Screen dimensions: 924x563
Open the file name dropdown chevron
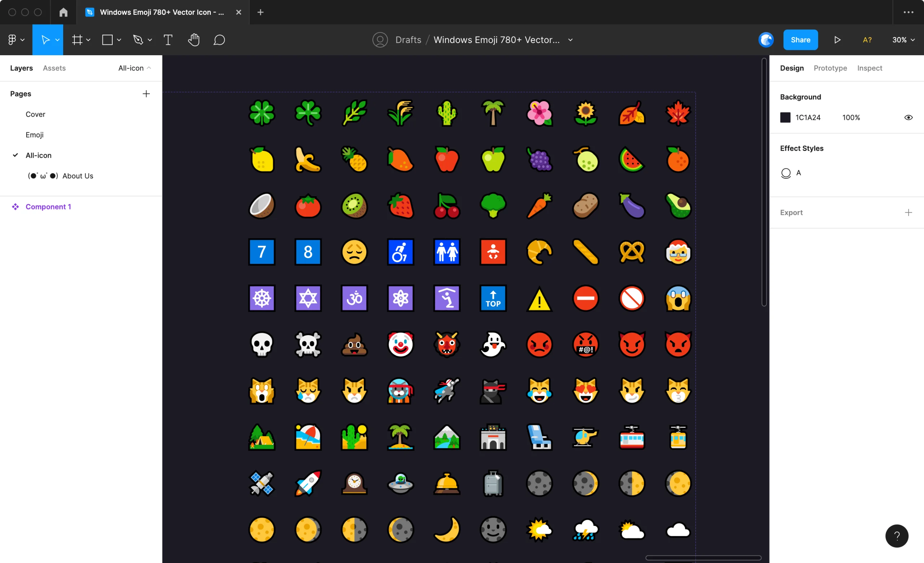[570, 40]
